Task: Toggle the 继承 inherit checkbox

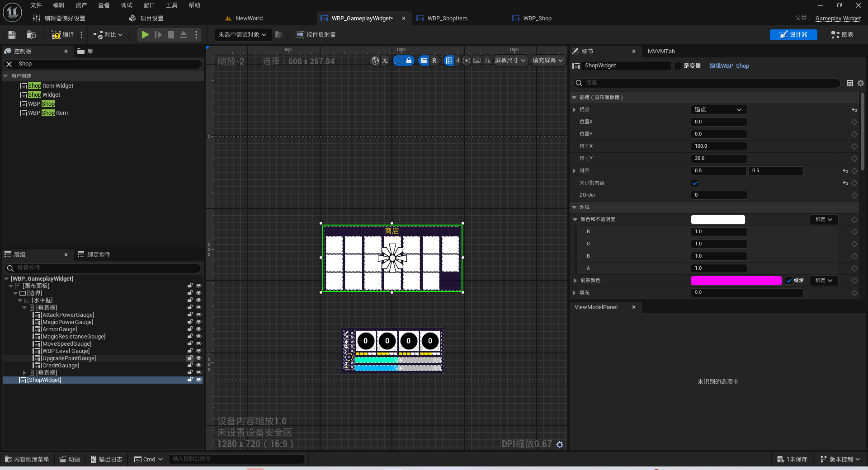Action: tap(789, 281)
